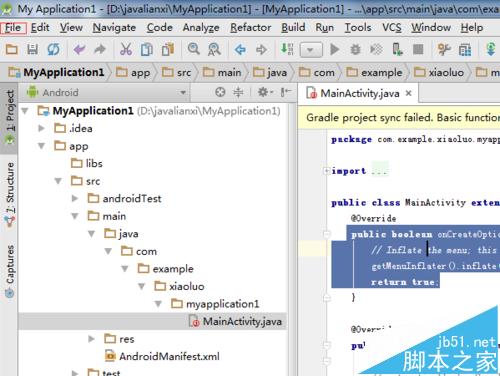Select MainActivity.java in project tree
The height and width of the screenshot is (376, 500).
click(x=235, y=321)
